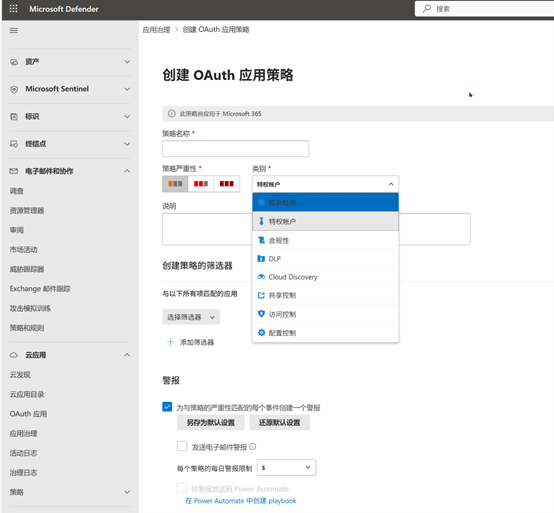This screenshot has width=554, height=513.
Task: Open 治理日志 in the sidebar
Action: tap(23, 472)
